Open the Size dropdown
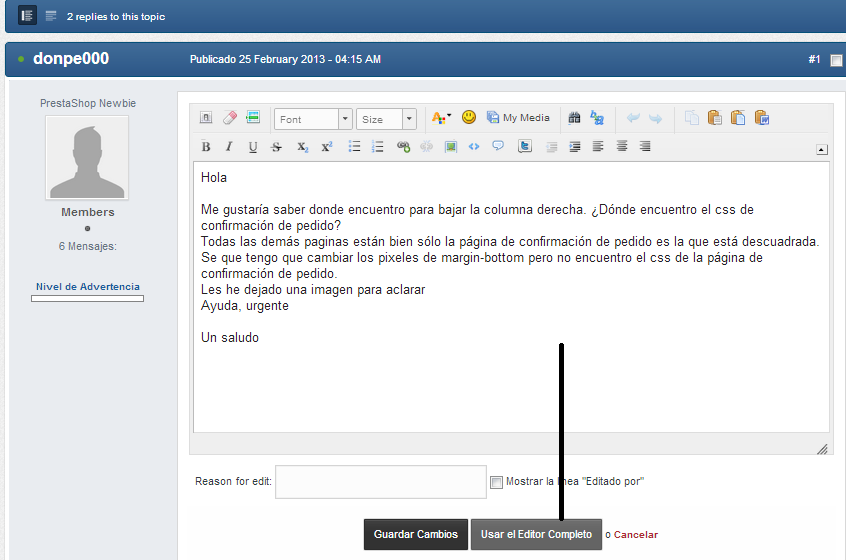846x560 pixels. click(386, 119)
